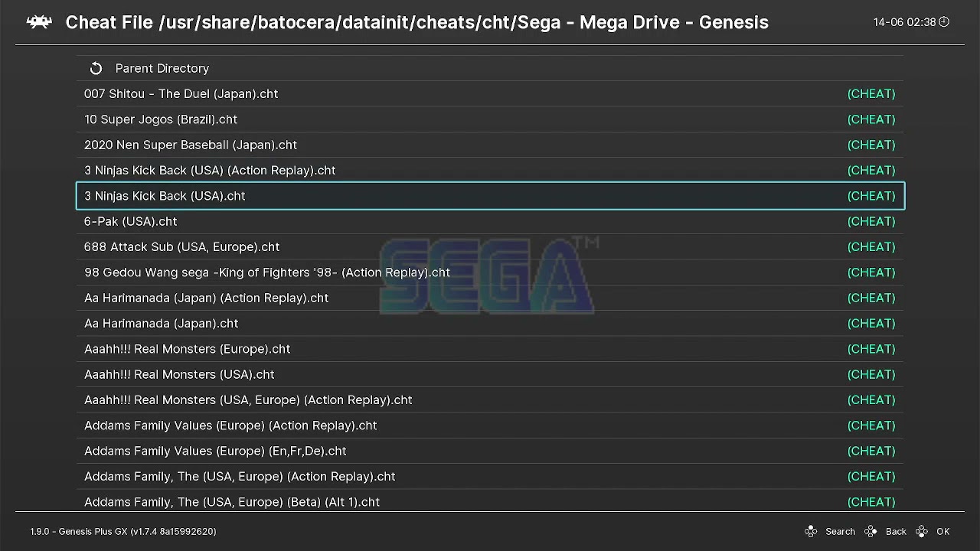Open Aa Harimanada (Japan) (Action Replay).cht
Screen dimensions: 980x551
click(x=490, y=298)
